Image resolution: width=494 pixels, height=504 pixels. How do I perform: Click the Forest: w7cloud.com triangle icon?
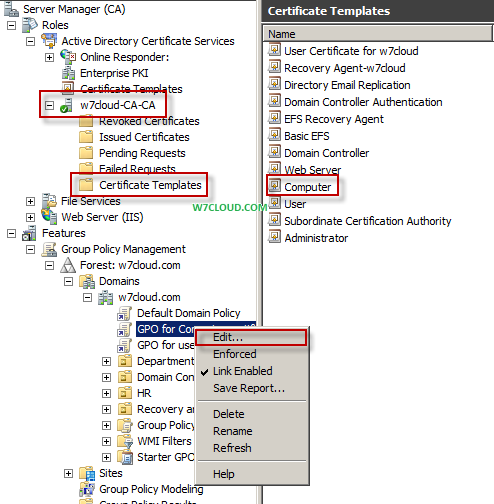click(x=68, y=265)
